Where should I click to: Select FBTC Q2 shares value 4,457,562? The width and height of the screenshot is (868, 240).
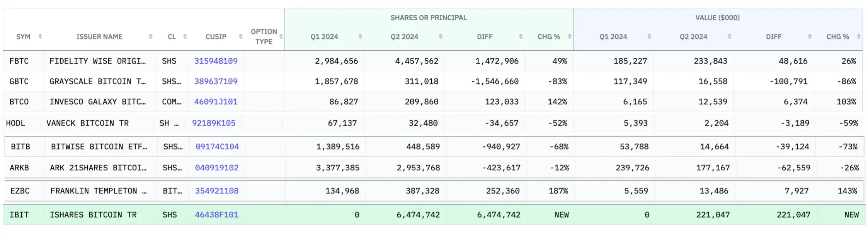point(417,61)
